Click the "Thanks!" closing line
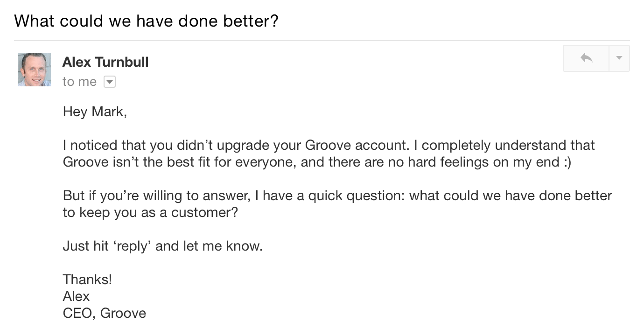 pos(87,280)
